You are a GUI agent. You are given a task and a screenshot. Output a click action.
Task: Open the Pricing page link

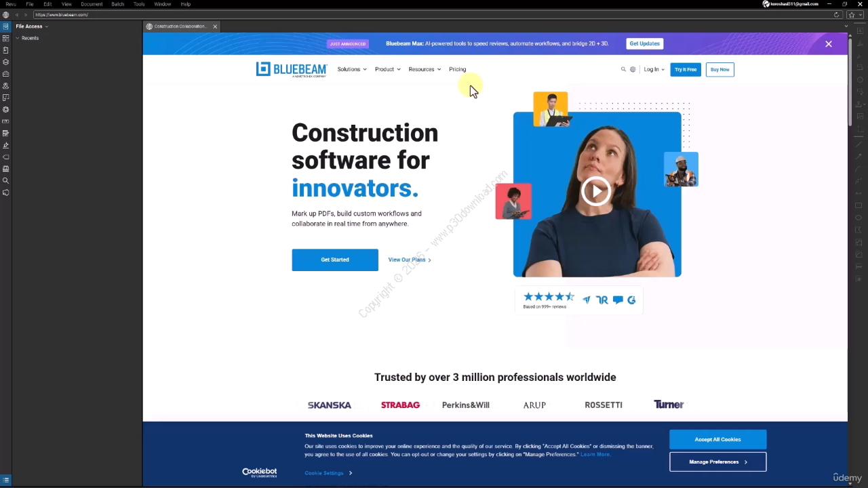458,69
